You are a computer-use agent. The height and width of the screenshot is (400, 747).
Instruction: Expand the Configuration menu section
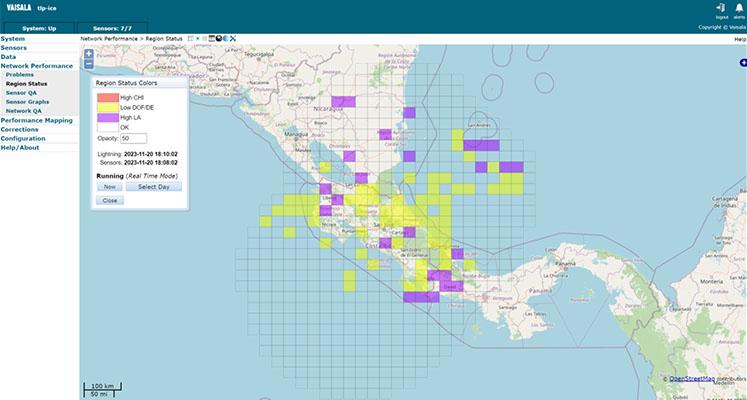pos(23,138)
